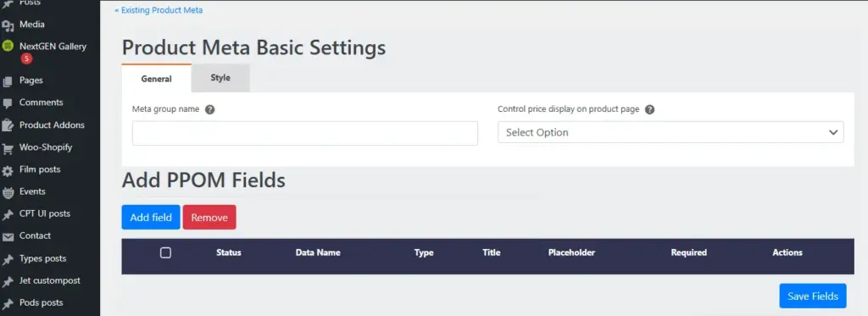Image resolution: width=868 pixels, height=316 pixels.
Task: Click the red notification badge showing 5
Action: (x=26, y=58)
